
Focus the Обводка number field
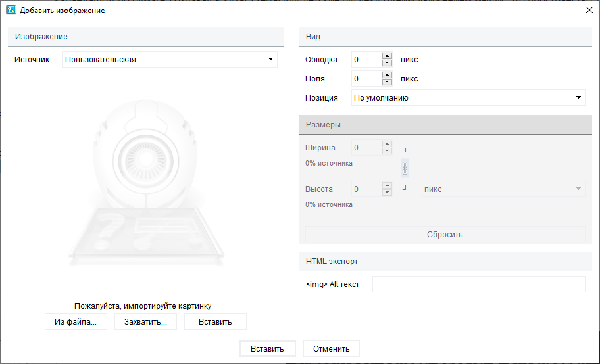pyautogui.click(x=366, y=60)
